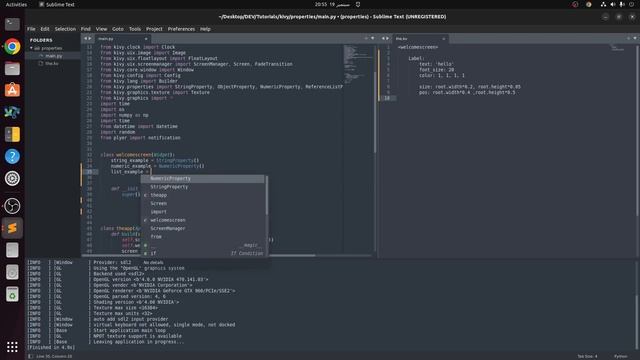Go to previous tab in right pane

[x=383, y=38]
